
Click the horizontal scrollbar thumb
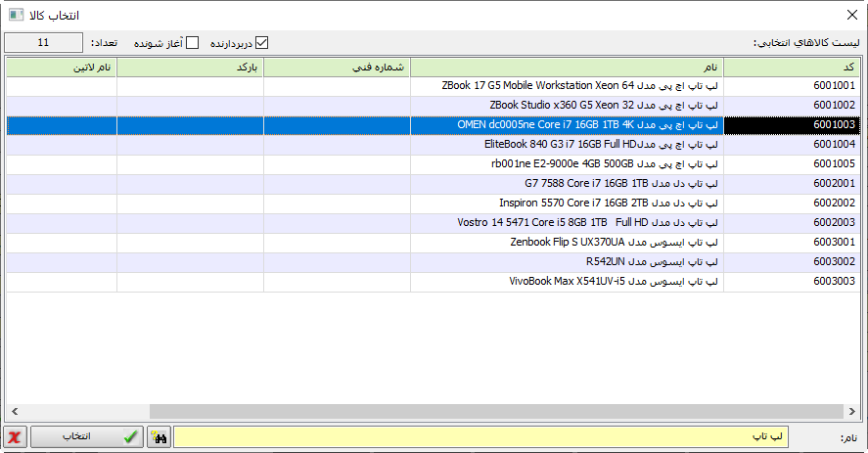coord(496,412)
